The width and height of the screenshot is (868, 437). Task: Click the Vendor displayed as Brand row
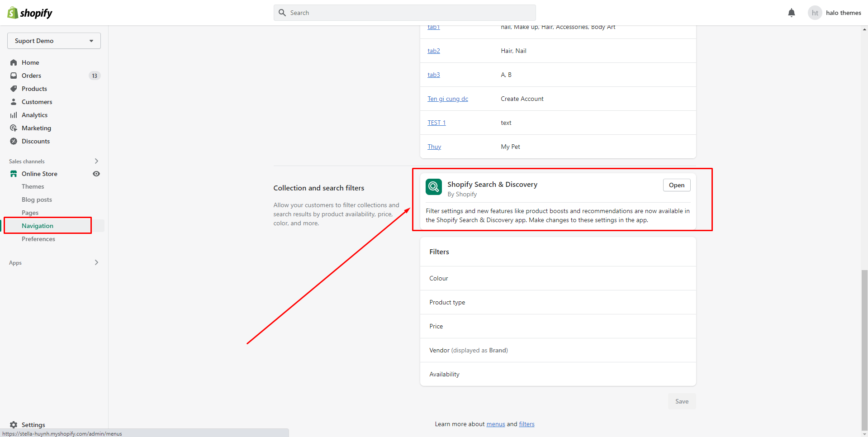pos(558,350)
